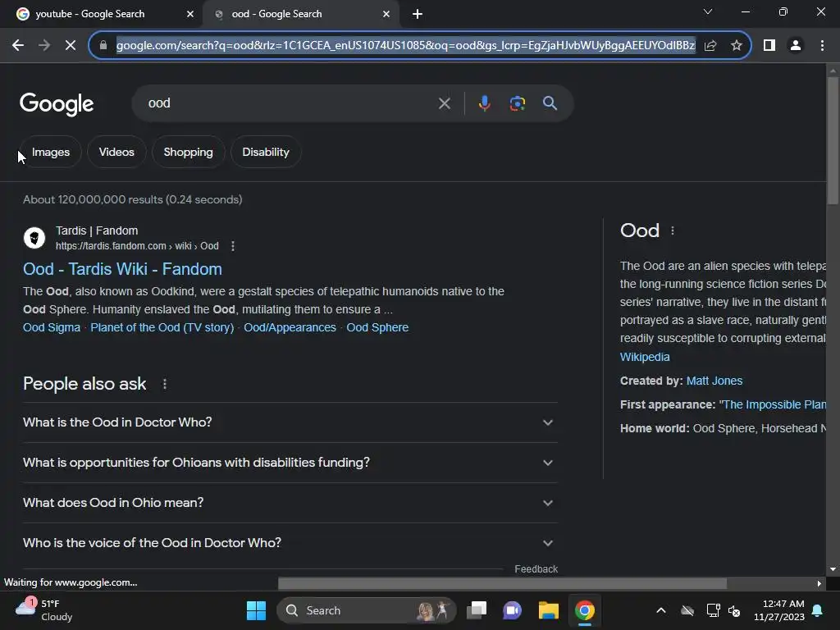This screenshot has width=840, height=630.
Task: Open the weather widget showing 51°F
Action: (x=44, y=610)
